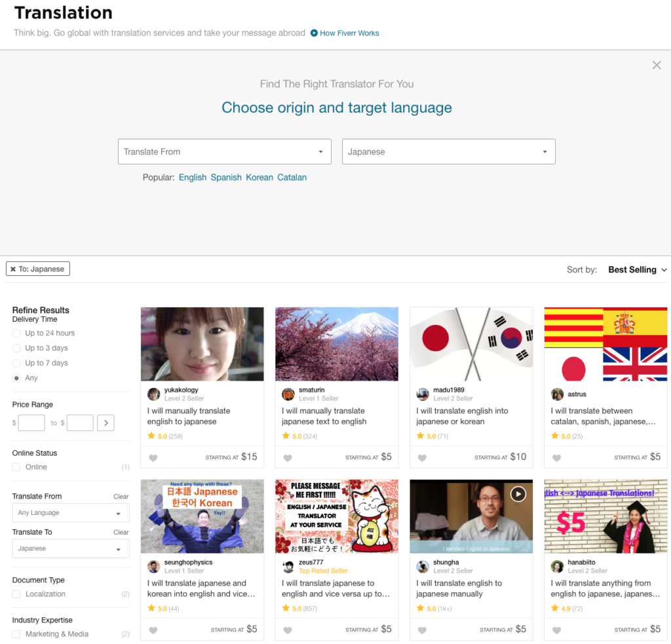Check the Localization document type box
The width and height of the screenshot is (671, 644).
click(x=16, y=594)
